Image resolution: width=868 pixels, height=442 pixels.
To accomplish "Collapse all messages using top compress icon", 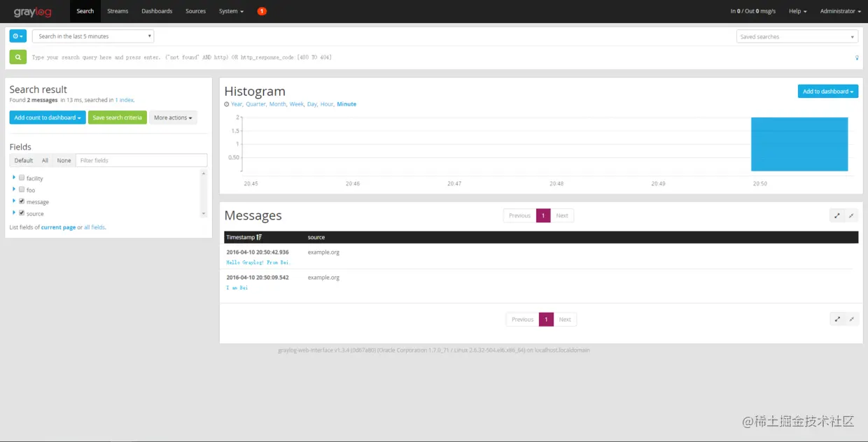I will point(851,215).
